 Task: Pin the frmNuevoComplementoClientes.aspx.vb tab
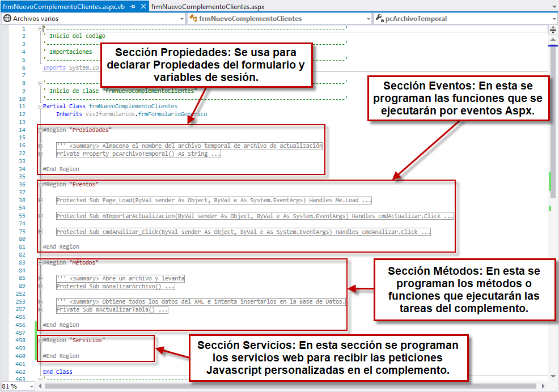point(133,6)
